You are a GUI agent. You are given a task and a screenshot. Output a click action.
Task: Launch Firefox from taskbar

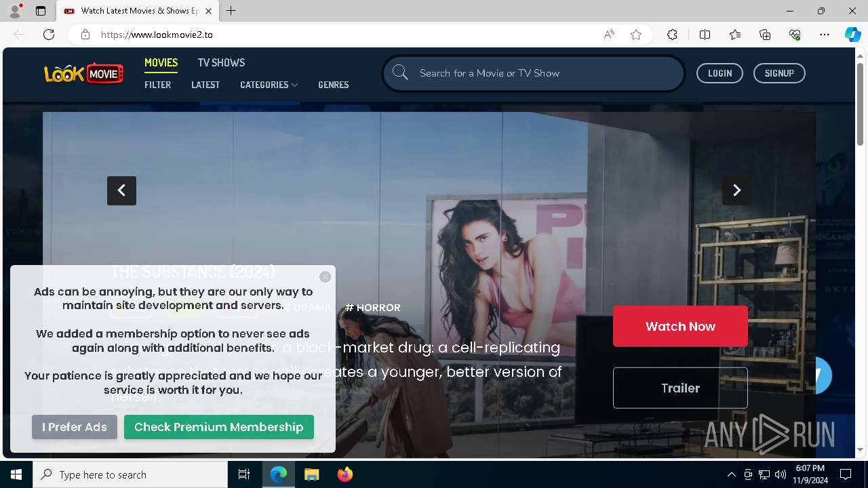(x=344, y=474)
